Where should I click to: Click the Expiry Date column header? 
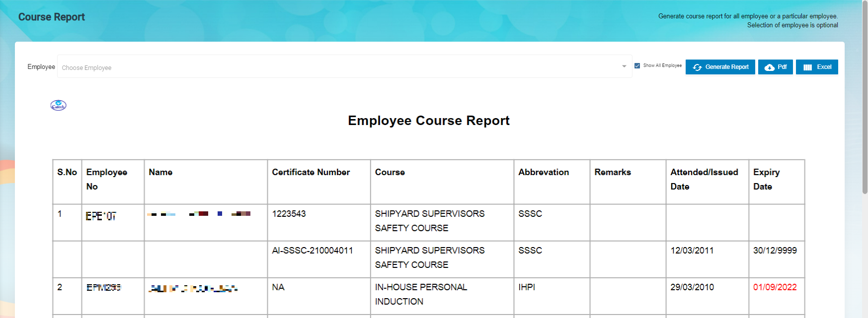coord(766,179)
